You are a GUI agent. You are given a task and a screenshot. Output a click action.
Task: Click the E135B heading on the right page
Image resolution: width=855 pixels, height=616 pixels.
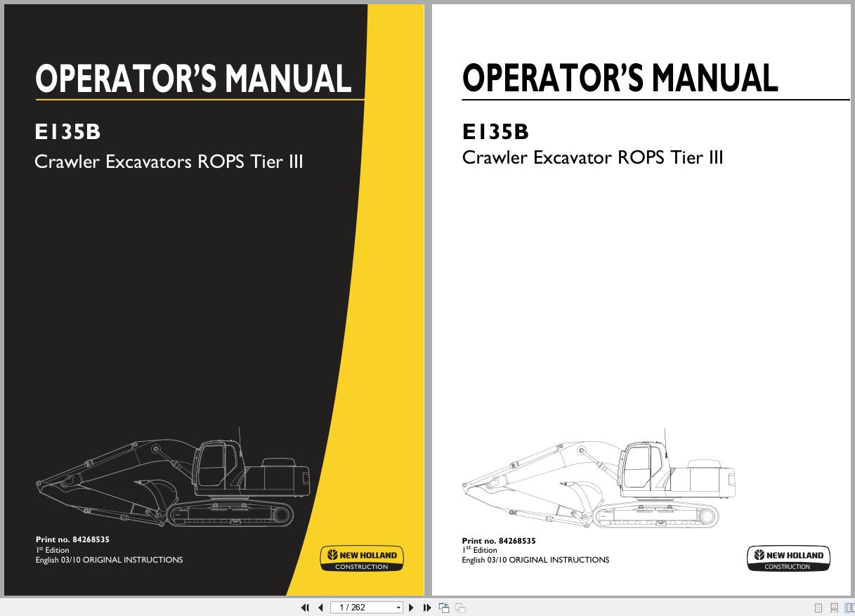point(495,131)
